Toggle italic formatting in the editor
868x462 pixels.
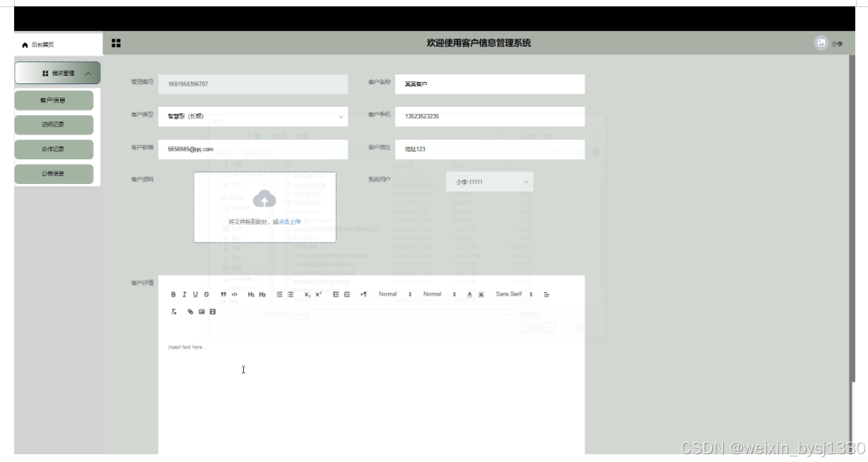tap(184, 294)
